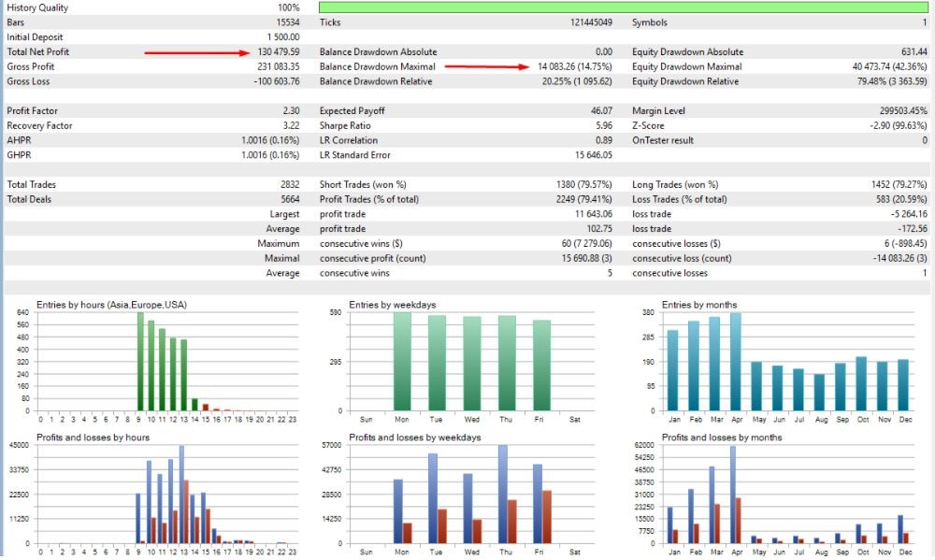Click the Total Trades value 2832
This screenshot has width=935, height=560.
(x=290, y=185)
